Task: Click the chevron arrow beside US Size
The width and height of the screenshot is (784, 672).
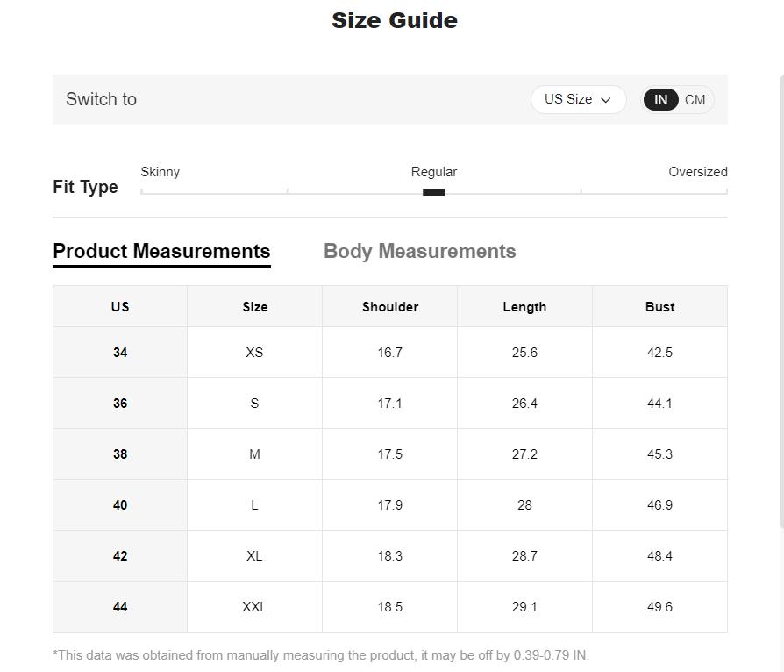Action: [x=606, y=100]
